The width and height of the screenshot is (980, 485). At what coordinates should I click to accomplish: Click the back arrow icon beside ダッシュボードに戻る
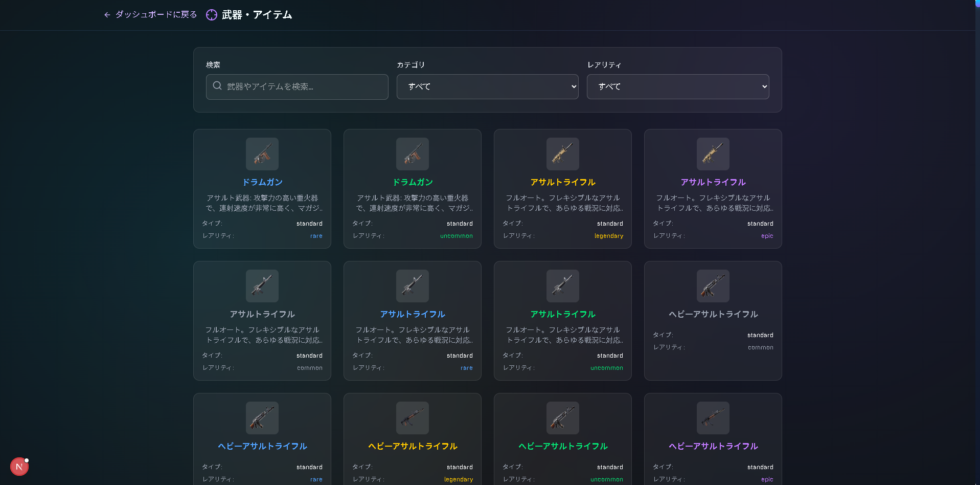[x=107, y=15]
